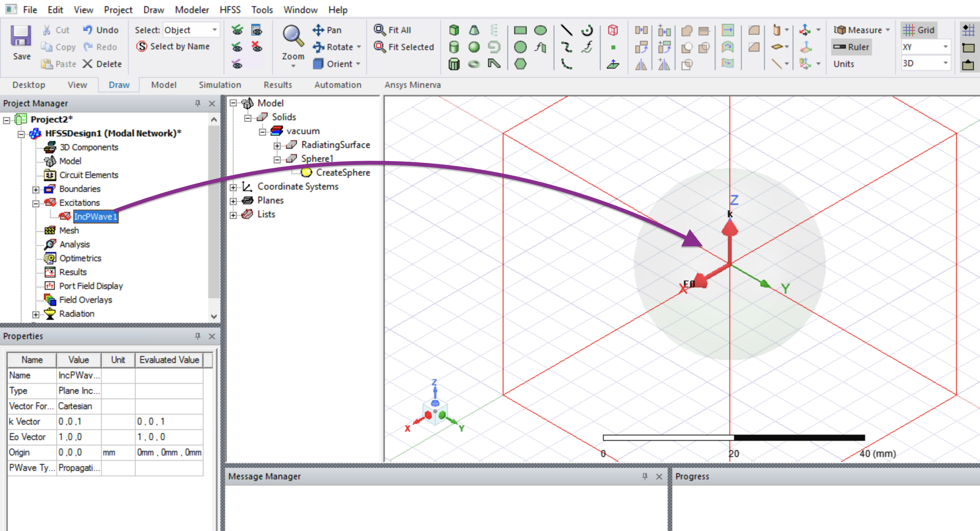The image size is (980, 531).
Task: Open the Select Object mode dropdown
Action: pyautogui.click(x=215, y=30)
